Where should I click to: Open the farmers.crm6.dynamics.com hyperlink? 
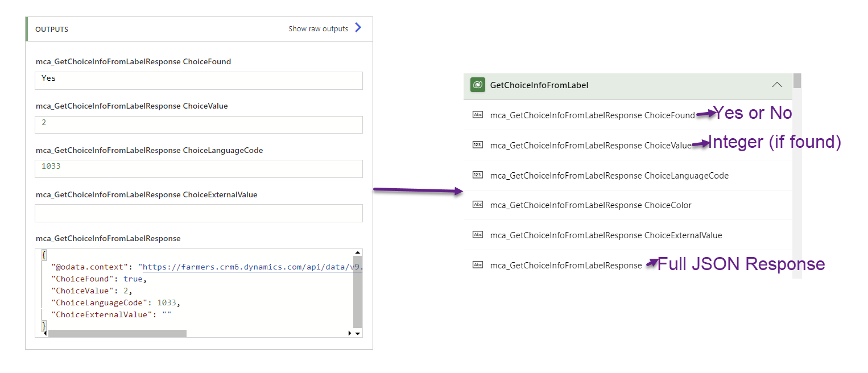239,266
